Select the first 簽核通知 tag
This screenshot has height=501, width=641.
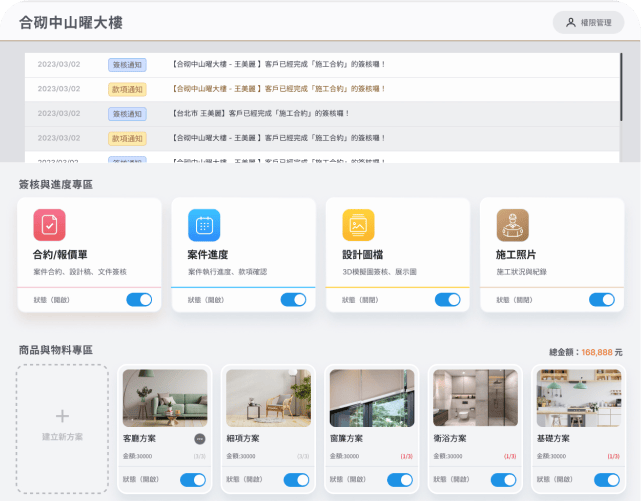click(127, 64)
